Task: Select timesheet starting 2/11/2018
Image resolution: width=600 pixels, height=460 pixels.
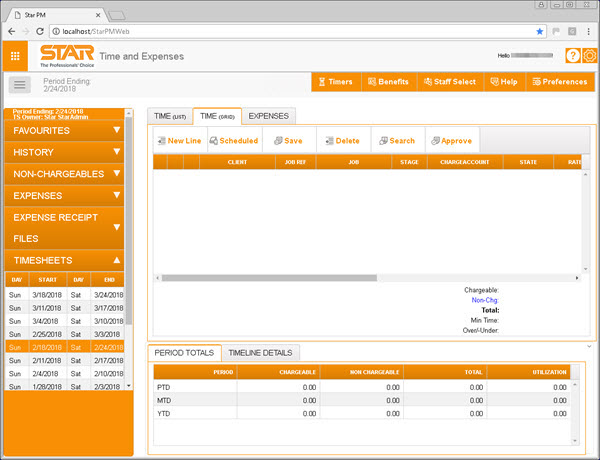Action: 65,360
